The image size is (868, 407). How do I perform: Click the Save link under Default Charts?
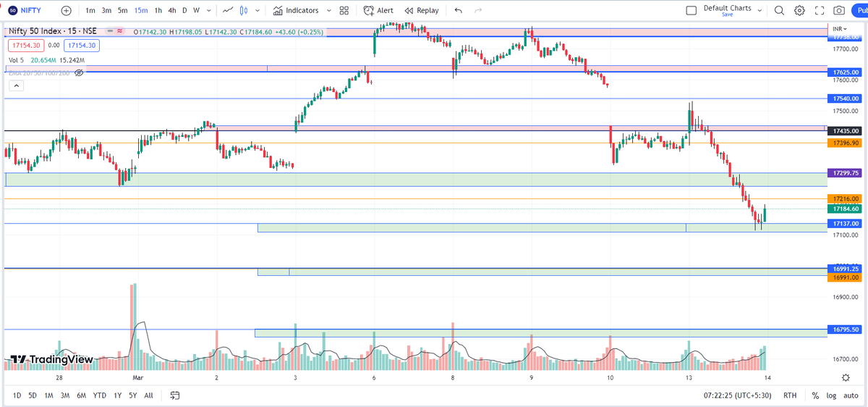[727, 14]
